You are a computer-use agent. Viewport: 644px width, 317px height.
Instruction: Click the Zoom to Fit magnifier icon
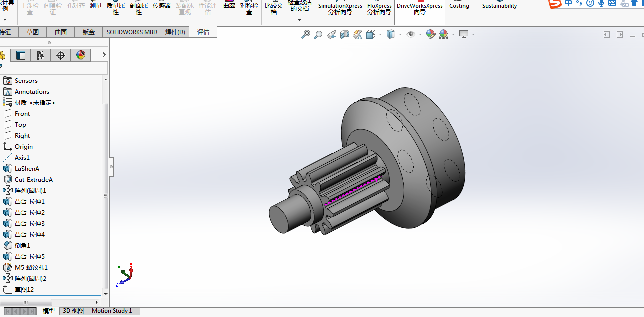tap(305, 34)
